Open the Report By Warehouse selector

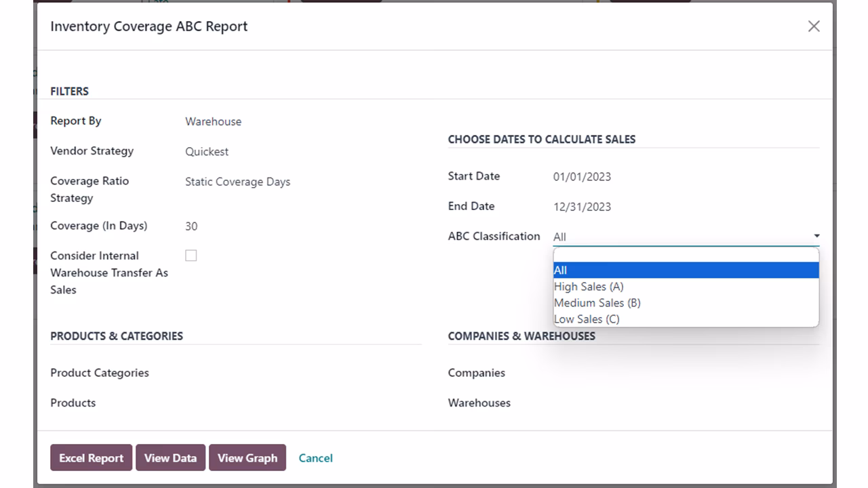click(x=303, y=121)
